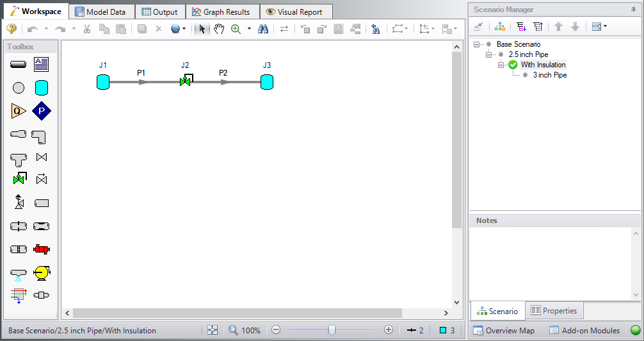Viewport: 644px width, 341px height.
Task: Switch to the Model Data tab
Action: (x=101, y=12)
